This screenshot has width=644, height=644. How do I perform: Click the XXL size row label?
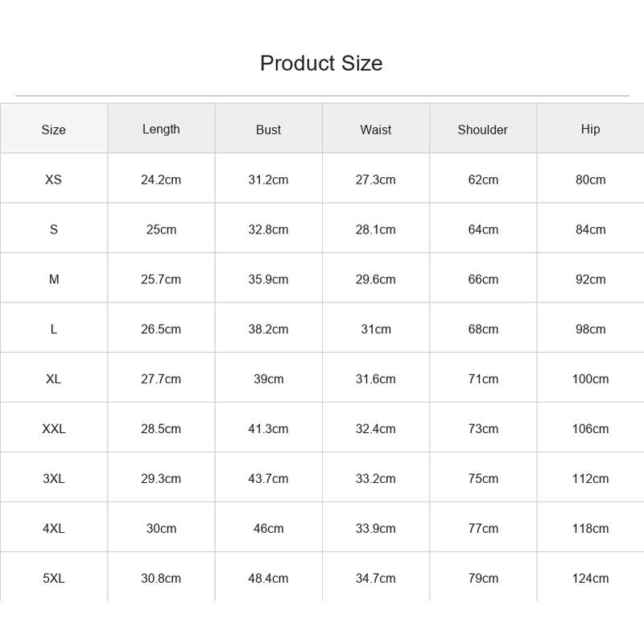tap(53, 429)
